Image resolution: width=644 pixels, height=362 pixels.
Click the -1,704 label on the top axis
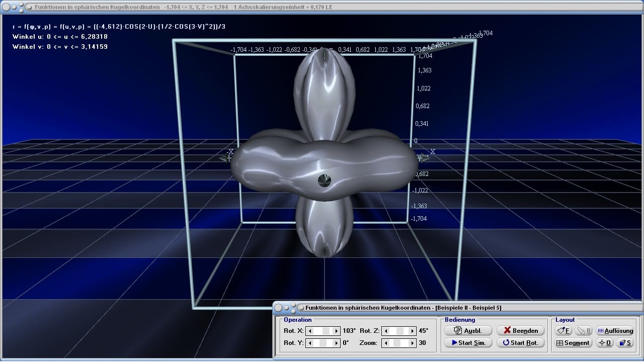[238, 50]
